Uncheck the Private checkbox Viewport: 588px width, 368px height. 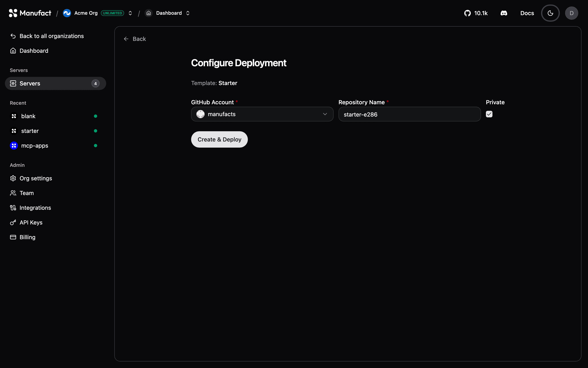click(x=489, y=114)
